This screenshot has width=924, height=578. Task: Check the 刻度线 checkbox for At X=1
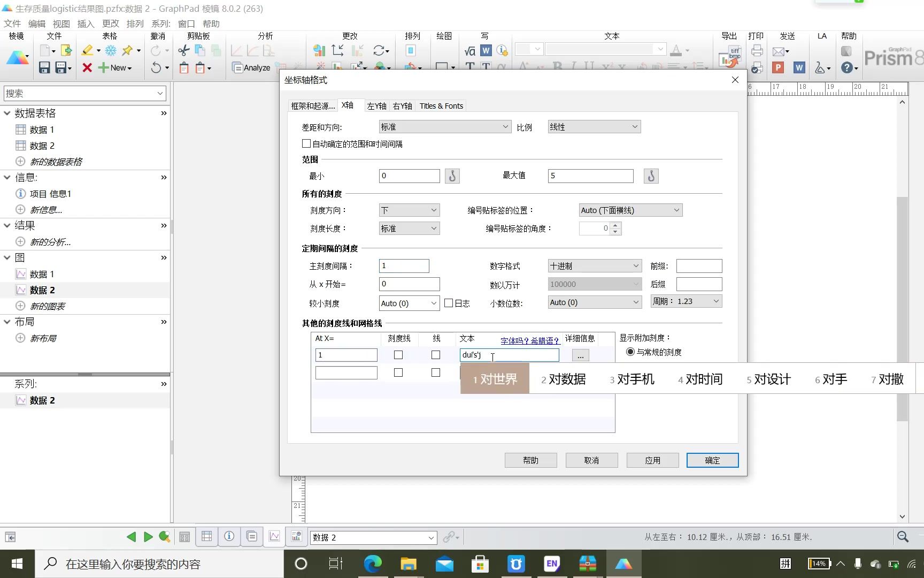pyautogui.click(x=398, y=355)
